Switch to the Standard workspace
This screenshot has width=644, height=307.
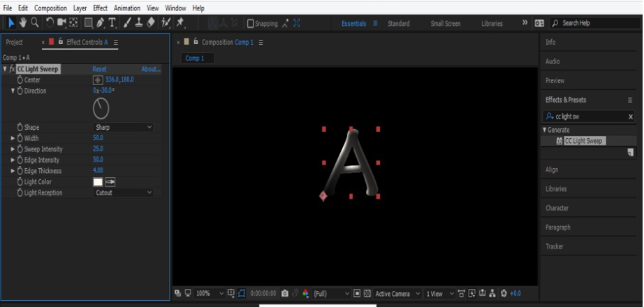click(x=398, y=24)
